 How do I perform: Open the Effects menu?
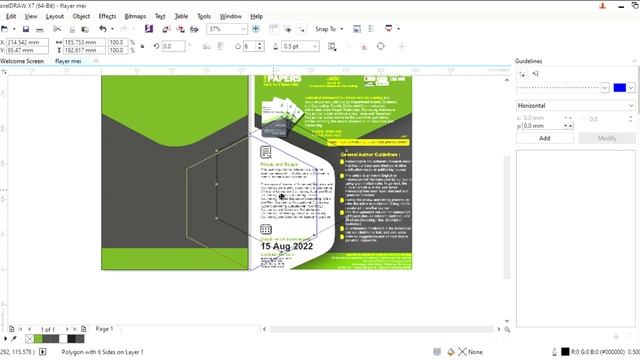[x=107, y=16]
